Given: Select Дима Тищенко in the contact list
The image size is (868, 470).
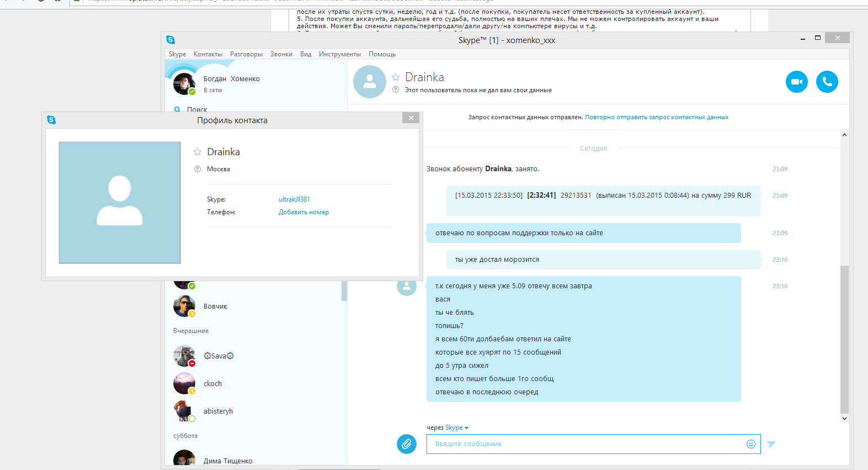Looking at the screenshot, I should tap(228, 461).
